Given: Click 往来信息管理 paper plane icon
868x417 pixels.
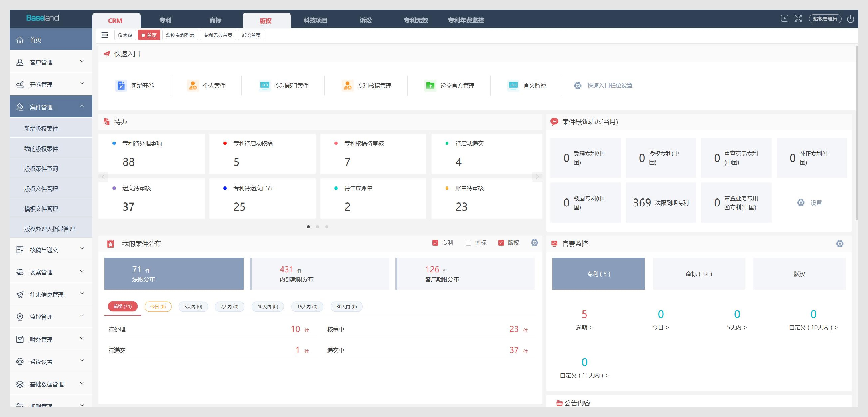Looking at the screenshot, I should 20,294.
